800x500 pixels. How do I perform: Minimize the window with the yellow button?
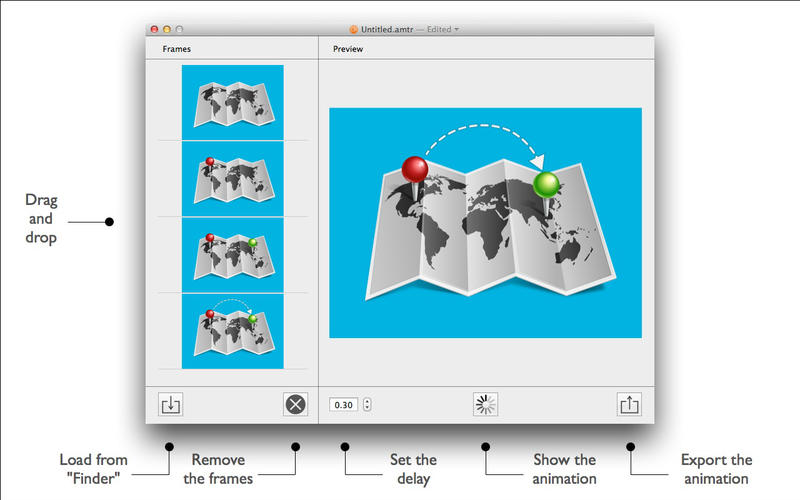[166, 30]
